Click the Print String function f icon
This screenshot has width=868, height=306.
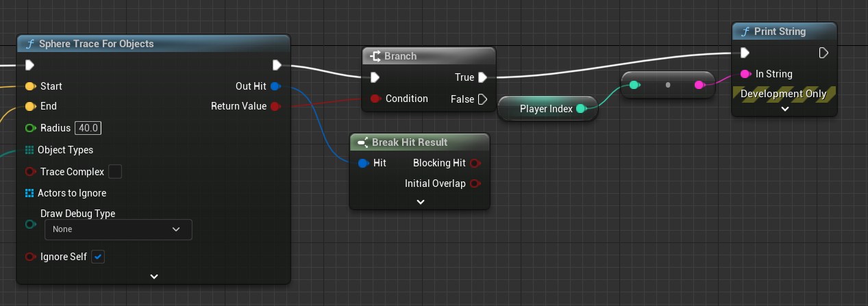(x=745, y=31)
